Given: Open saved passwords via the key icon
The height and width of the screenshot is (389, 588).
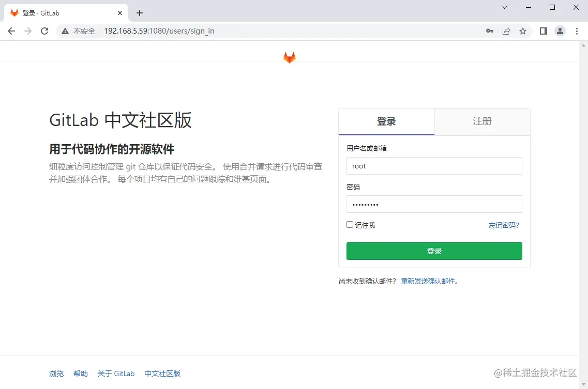Looking at the screenshot, I should pyautogui.click(x=489, y=31).
